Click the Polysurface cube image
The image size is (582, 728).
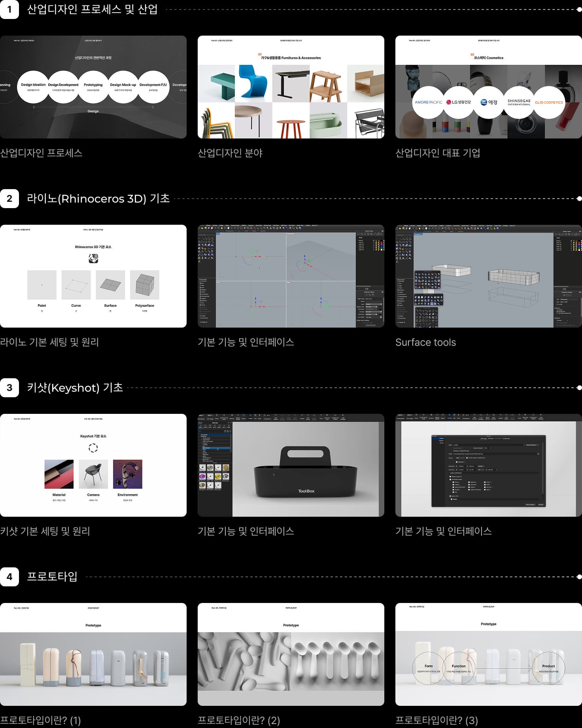145,285
